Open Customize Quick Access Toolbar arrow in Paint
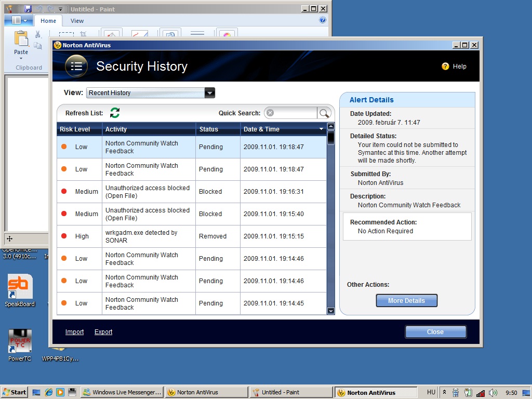Screen dimensions: 532x399 pyautogui.click(x=60, y=9)
